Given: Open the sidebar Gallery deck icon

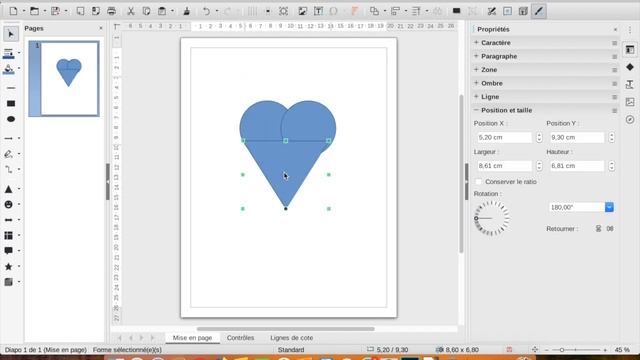Looking at the screenshot, I should pyautogui.click(x=630, y=102).
